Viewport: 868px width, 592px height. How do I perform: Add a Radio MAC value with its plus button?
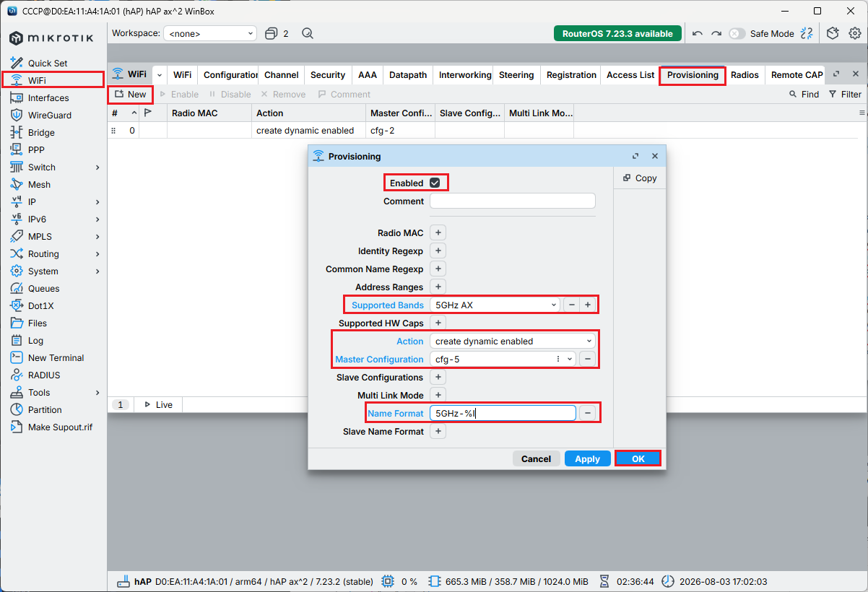coord(438,232)
